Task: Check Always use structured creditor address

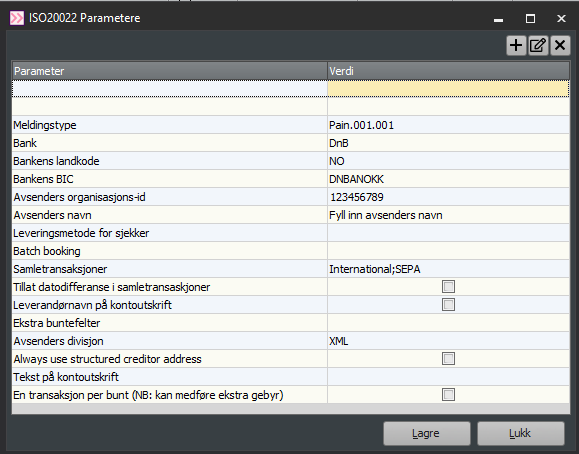Action: coord(448,359)
